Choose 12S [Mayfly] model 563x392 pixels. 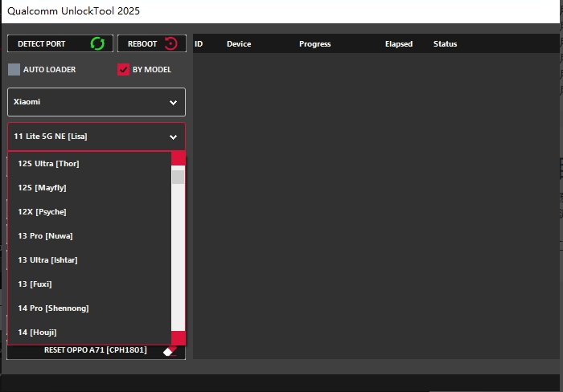pos(89,188)
